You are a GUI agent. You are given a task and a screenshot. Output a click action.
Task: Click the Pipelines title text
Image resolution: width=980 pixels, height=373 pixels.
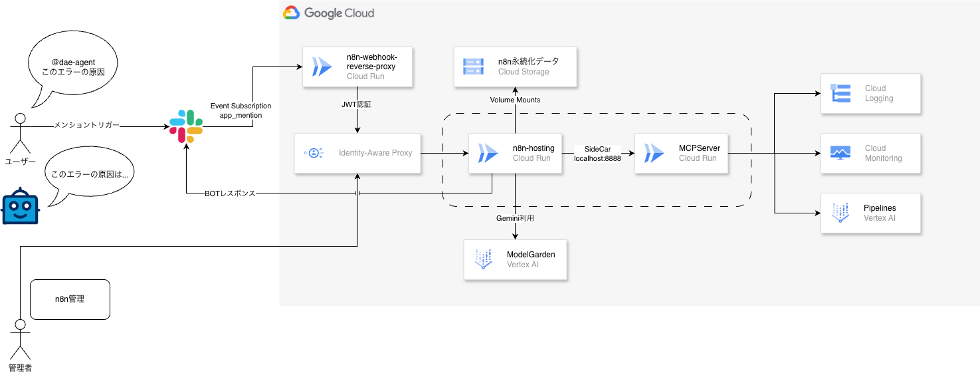(880, 208)
